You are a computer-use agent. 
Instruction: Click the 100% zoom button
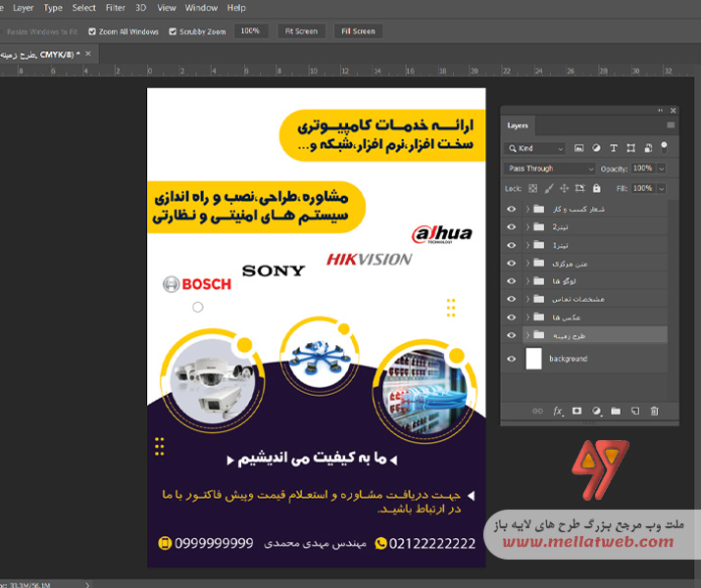(250, 30)
